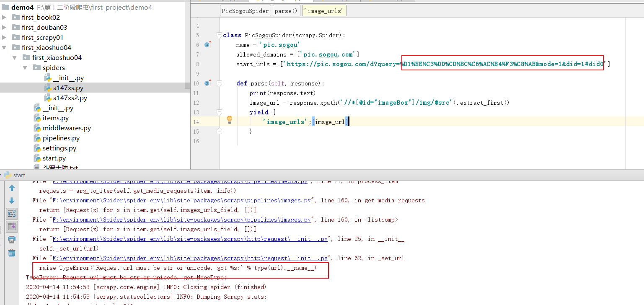The height and width of the screenshot is (305, 644).
Task: Click the demo4 project root folder icon
Action: pyautogui.click(x=5, y=7)
